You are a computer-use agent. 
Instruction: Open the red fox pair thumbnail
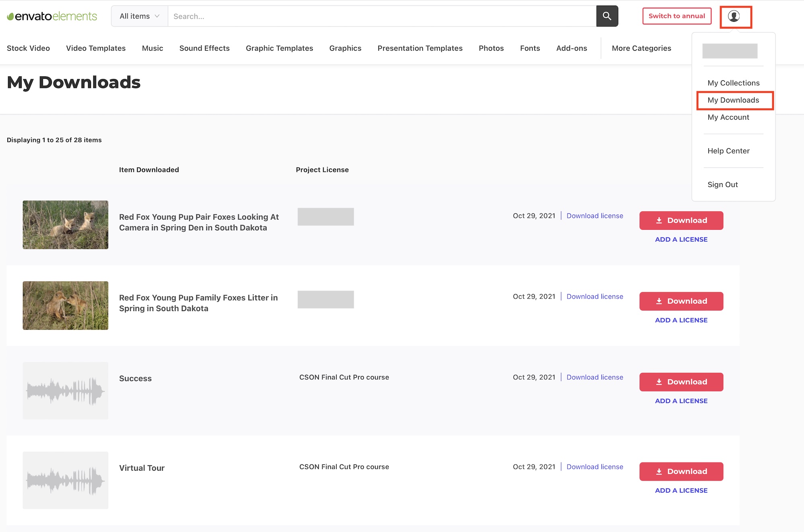pyautogui.click(x=65, y=225)
